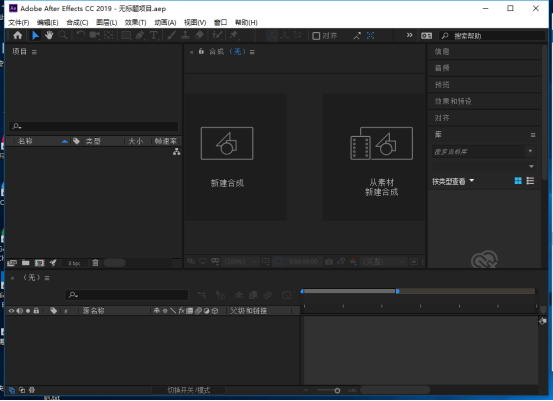The image size is (553, 401).
Task: Click the 从素材新建合成 tile
Action: pos(374,157)
